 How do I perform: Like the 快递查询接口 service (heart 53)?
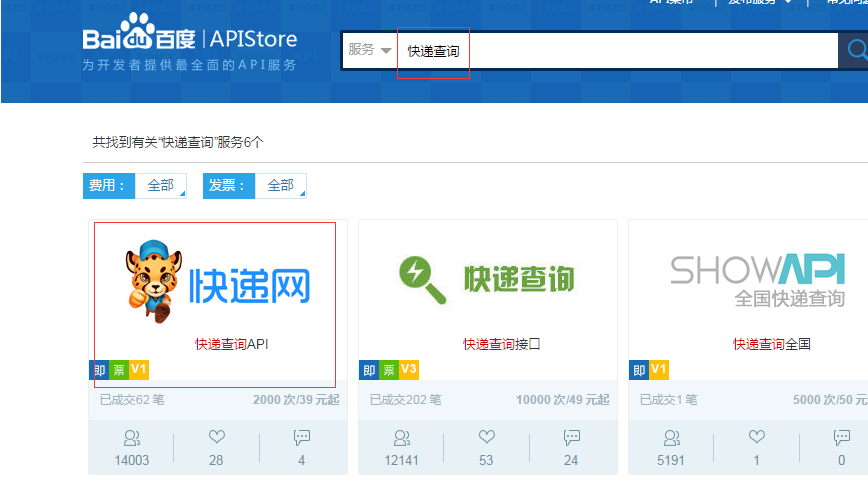click(x=487, y=437)
